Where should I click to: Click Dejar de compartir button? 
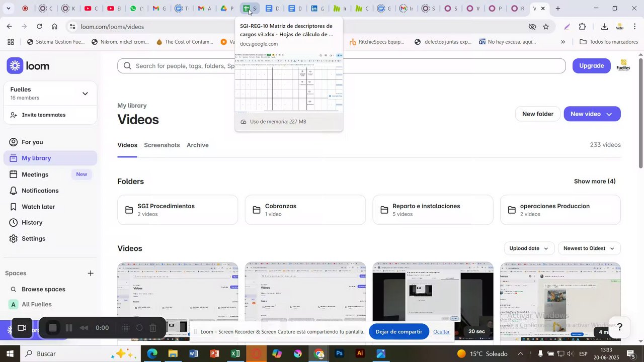399,332
